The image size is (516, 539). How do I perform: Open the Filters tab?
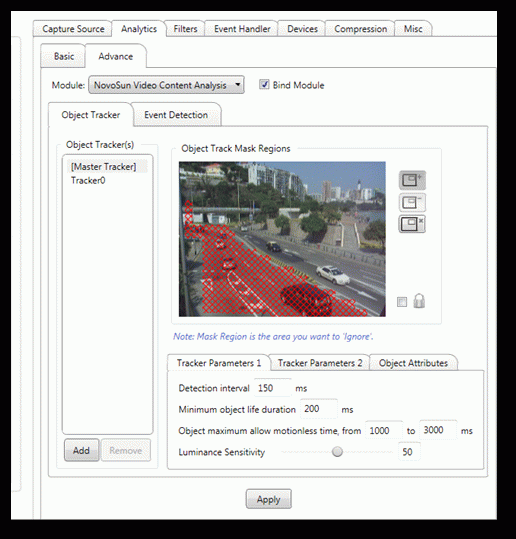pos(185,29)
